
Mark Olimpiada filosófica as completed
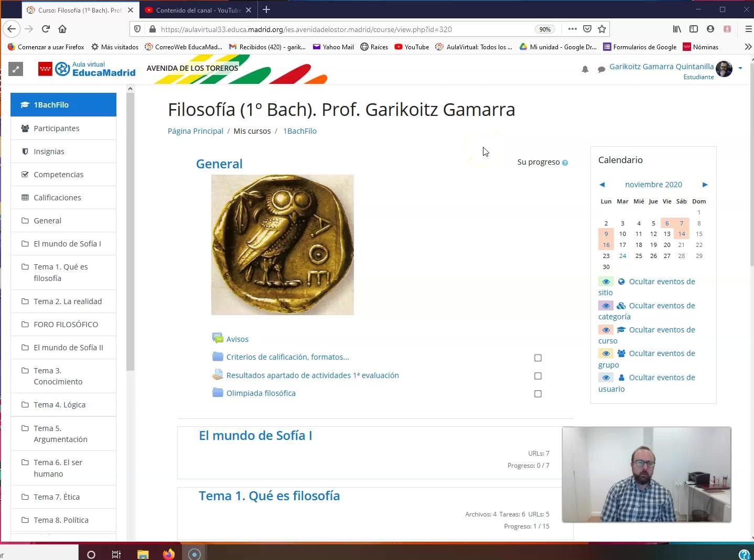(537, 394)
